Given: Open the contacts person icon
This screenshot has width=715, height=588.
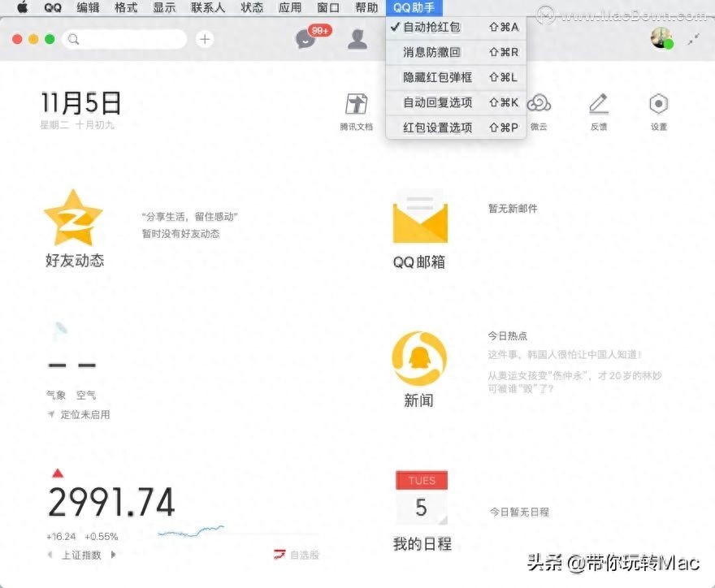Looking at the screenshot, I should point(357,38).
